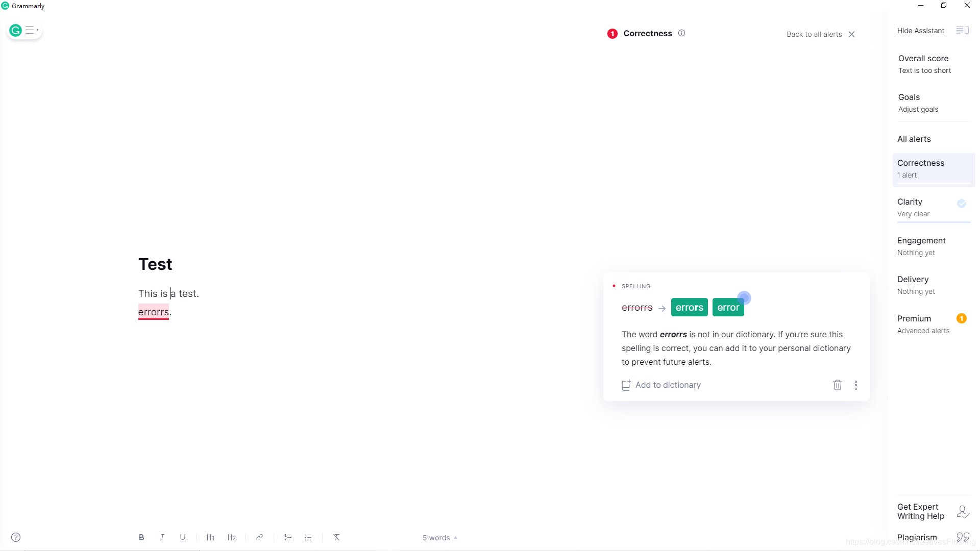Create a bulleted list
This screenshot has height=551, width=980.
308,537
